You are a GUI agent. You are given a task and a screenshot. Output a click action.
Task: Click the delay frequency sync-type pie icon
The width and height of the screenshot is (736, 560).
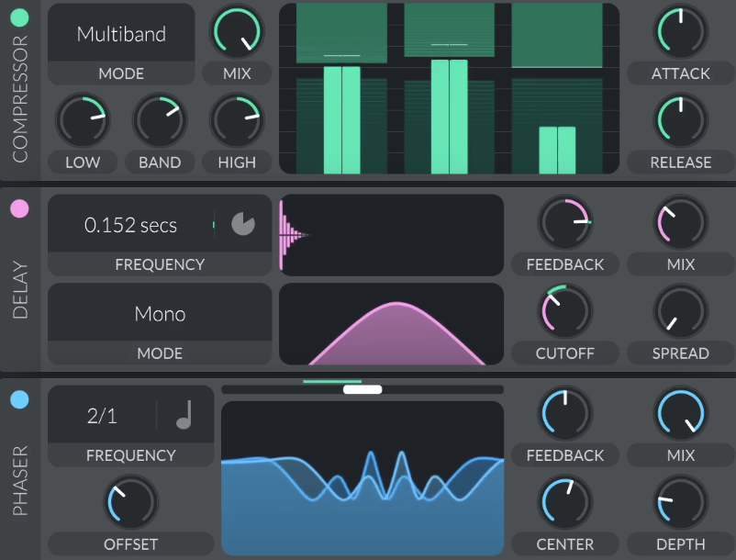(242, 225)
